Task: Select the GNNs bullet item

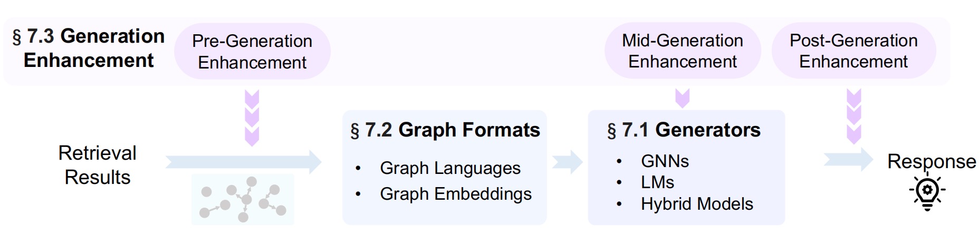Action: click(x=665, y=161)
